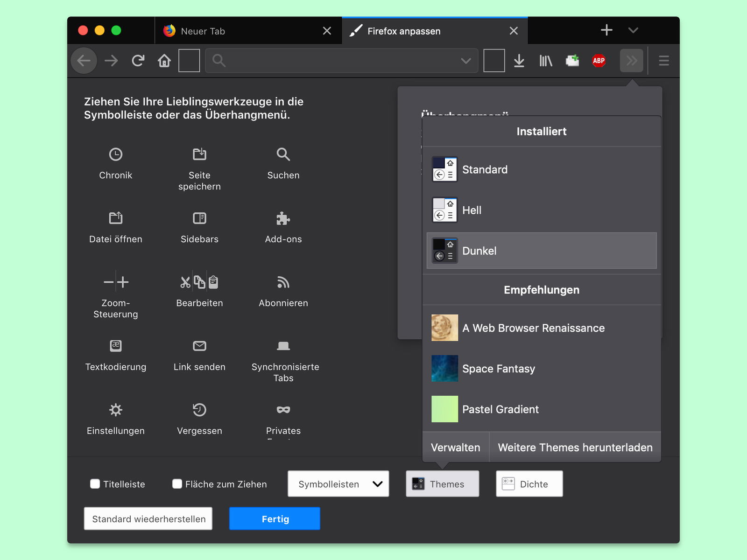Click the Sidebars icon
The height and width of the screenshot is (560, 747).
199,218
